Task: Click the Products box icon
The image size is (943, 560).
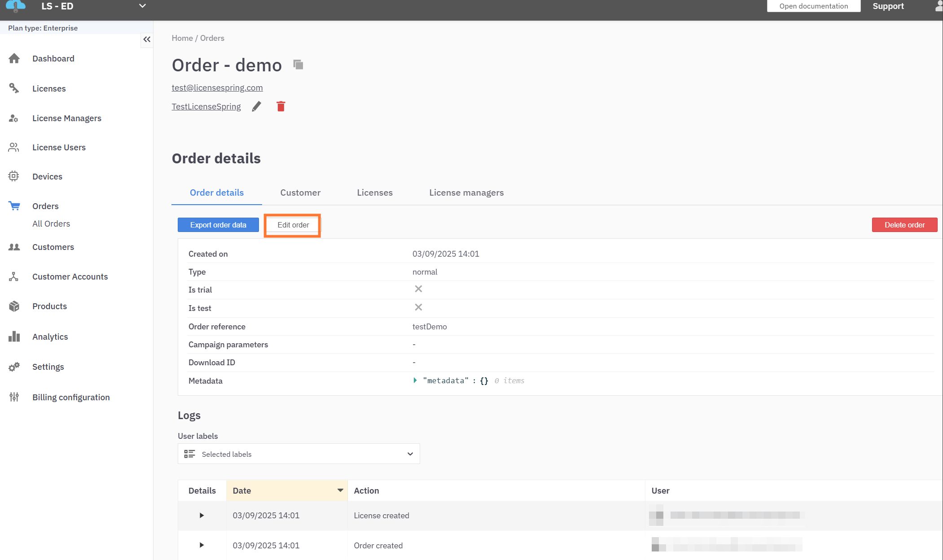Action: (x=14, y=306)
